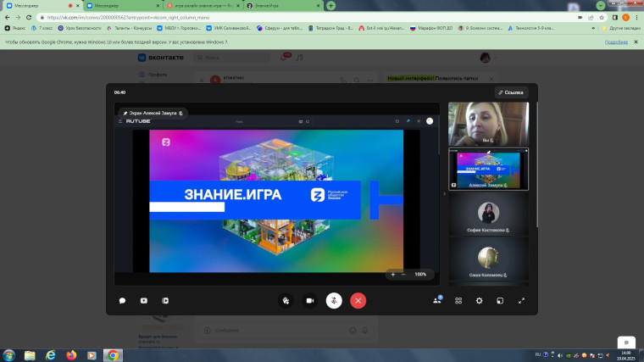Open the call chat icon
This screenshot has height=362, width=644.
tap(122, 301)
